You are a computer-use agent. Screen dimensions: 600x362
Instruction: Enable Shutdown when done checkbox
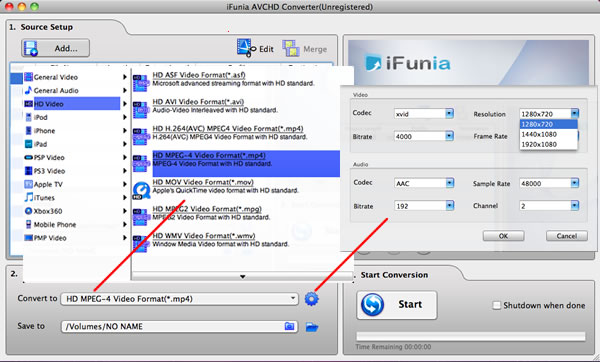click(x=496, y=305)
